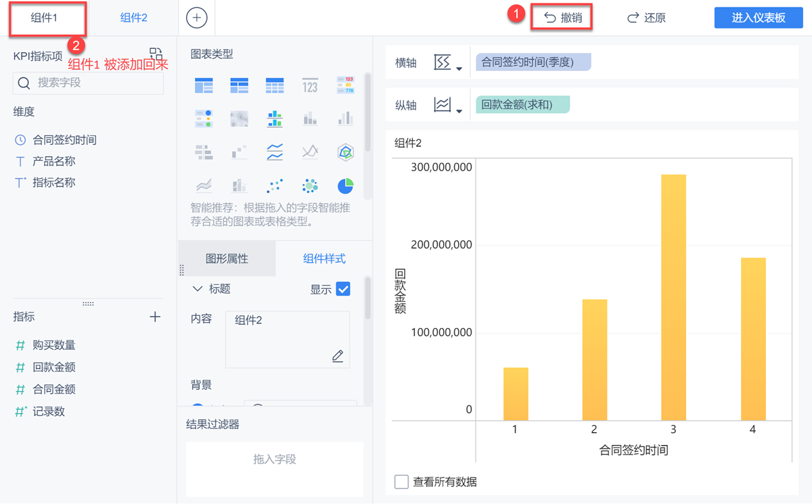This screenshot has height=504, width=812.
Task: Open the 组件样式 tab
Action: coord(324,258)
